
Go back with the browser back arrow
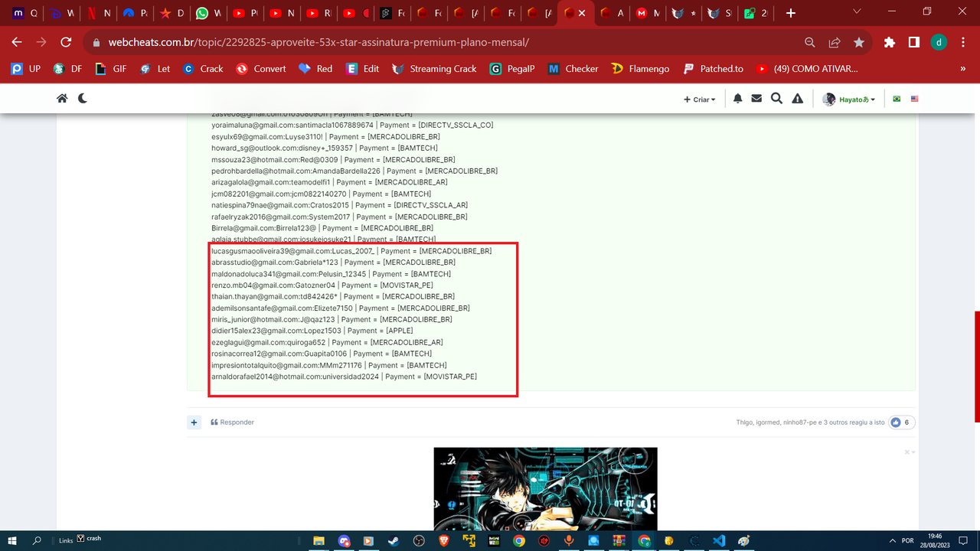point(17,42)
